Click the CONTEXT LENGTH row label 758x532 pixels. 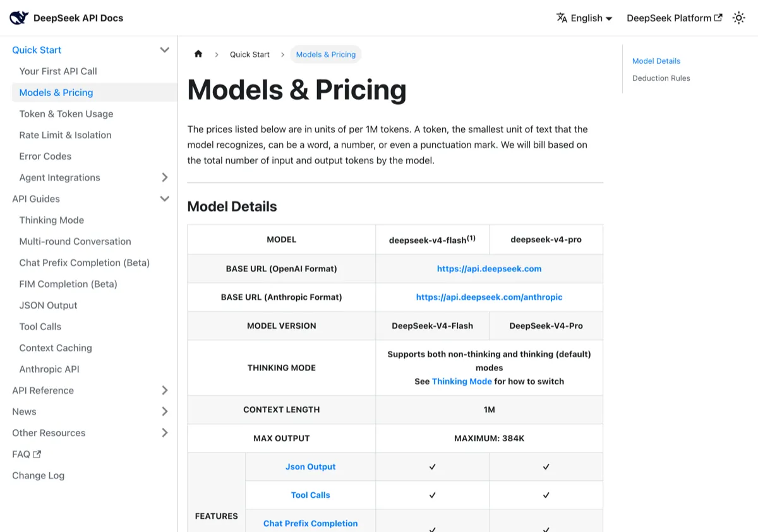(x=282, y=410)
